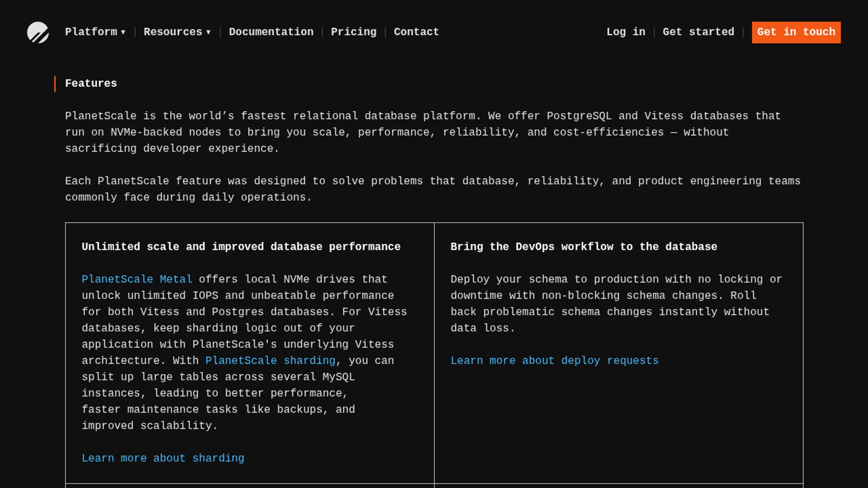
Task: Click the paragraph starting 'Each PlanetScale feature'
Action: tap(433, 189)
